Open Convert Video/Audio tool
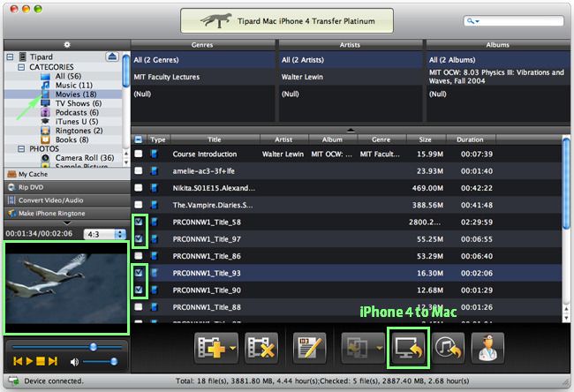 [x=67, y=200]
